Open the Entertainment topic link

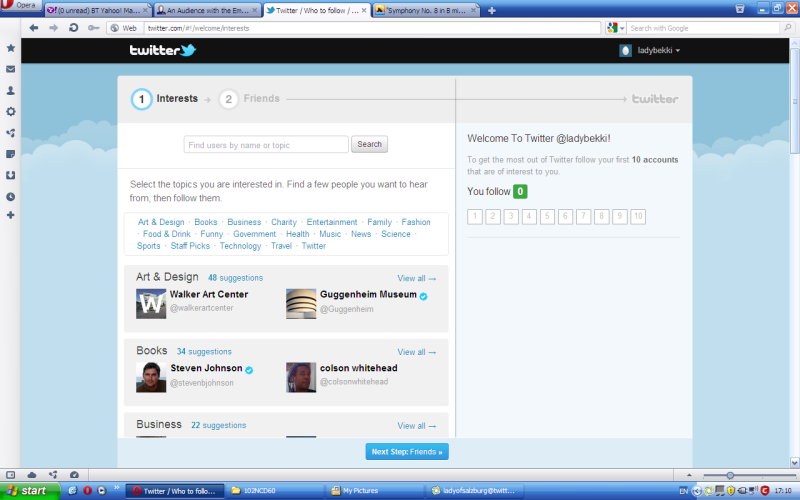coord(332,222)
